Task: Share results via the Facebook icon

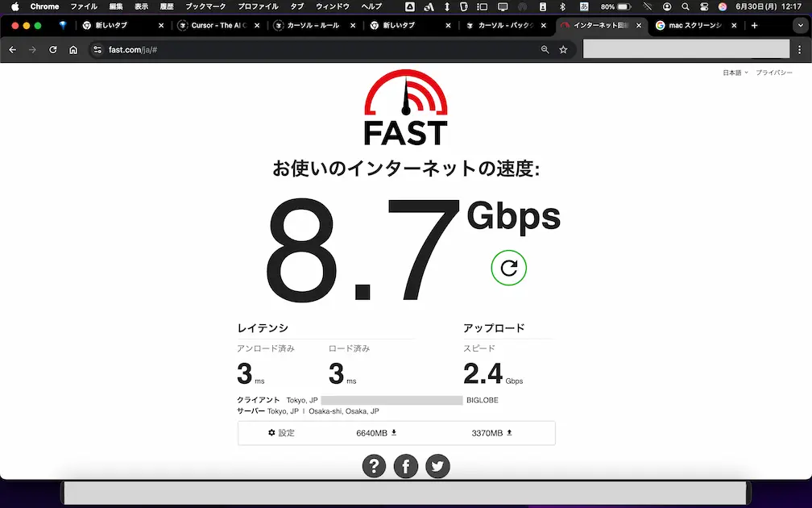Action: 406,466
